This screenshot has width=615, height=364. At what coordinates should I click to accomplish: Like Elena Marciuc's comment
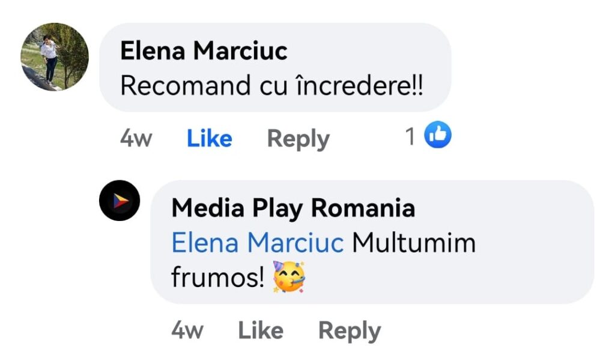pos(210,139)
